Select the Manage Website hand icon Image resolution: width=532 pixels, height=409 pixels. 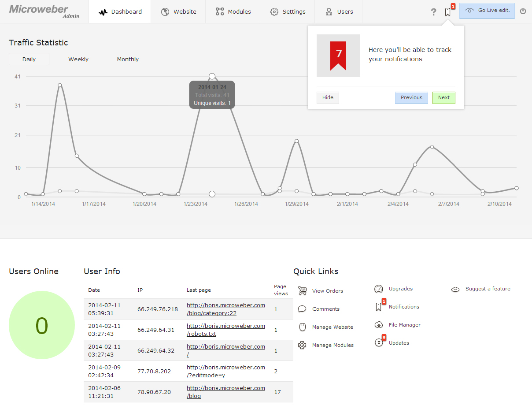[x=302, y=327]
